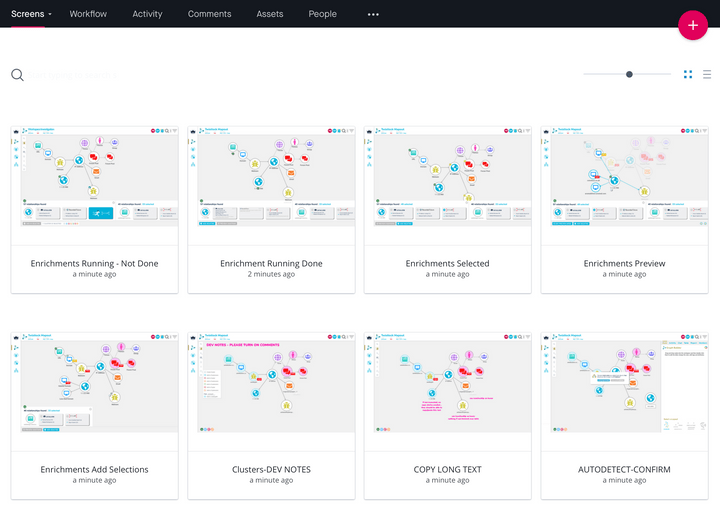The width and height of the screenshot is (720, 509).
Task: Click the search magnifier icon
Action: click(17, 75)
